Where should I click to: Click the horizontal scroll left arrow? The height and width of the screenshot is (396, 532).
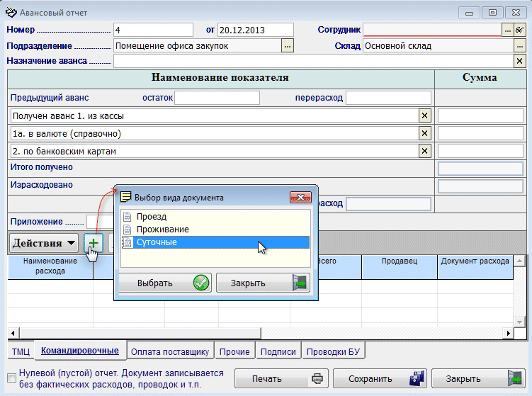[13, 333]
